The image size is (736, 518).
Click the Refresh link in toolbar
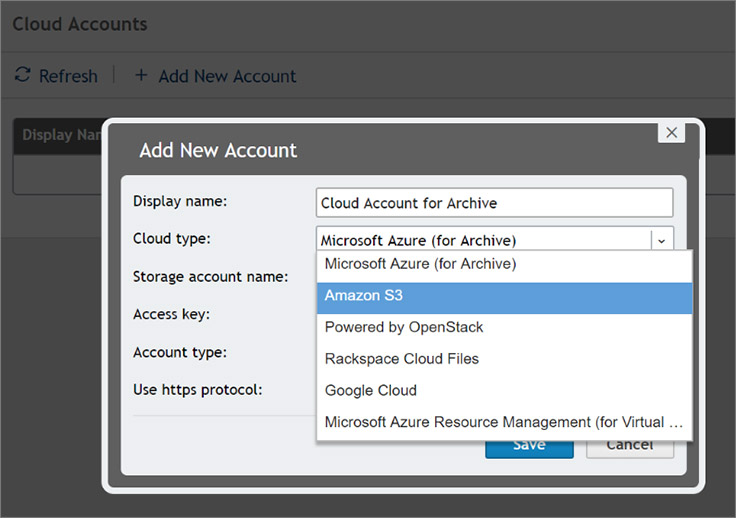pyautogui.click(x=69, y=76)
